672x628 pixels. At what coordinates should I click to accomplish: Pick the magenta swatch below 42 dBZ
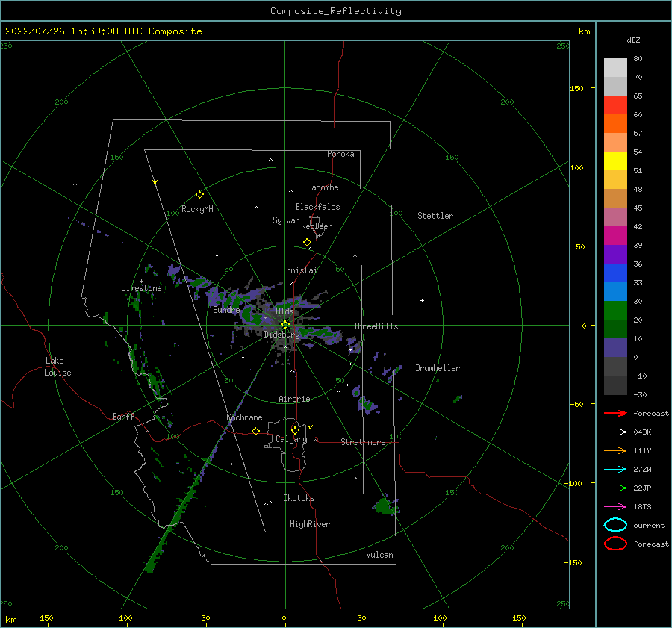click(615, 235)
